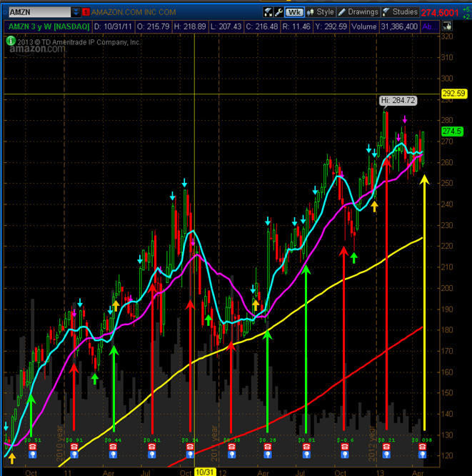Click the hand-pointer icon at the header's right end
Screen dimensions: 472x476
click(447, 26)
